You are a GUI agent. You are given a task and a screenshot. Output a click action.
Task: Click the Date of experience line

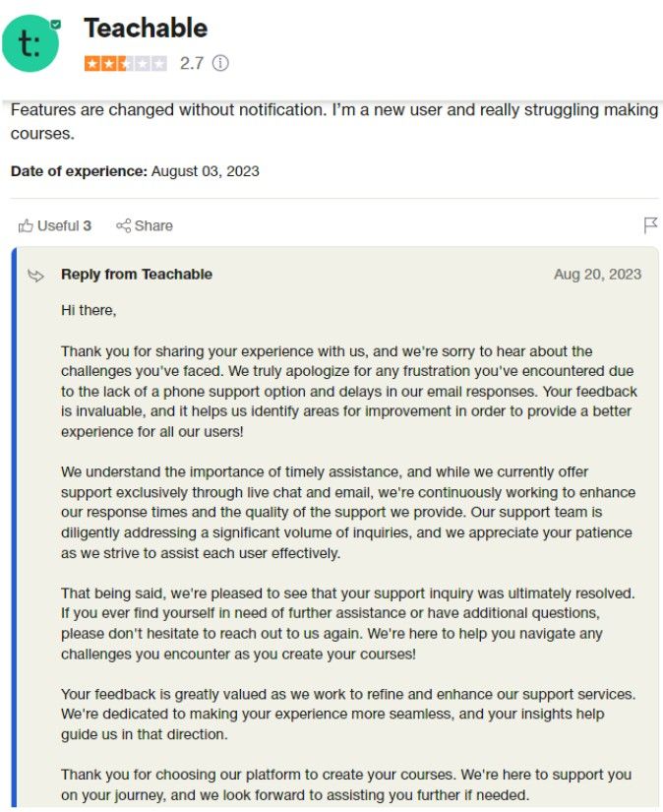click(135, 171)
